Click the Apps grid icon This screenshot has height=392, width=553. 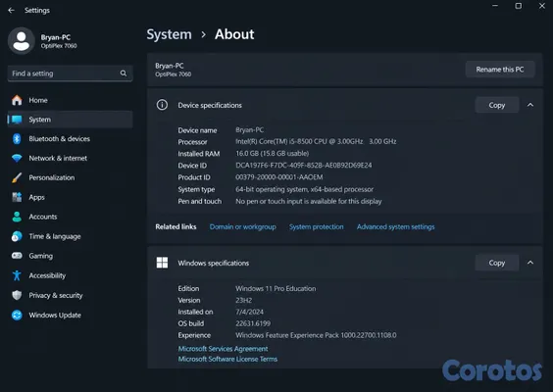pos(17,197)
